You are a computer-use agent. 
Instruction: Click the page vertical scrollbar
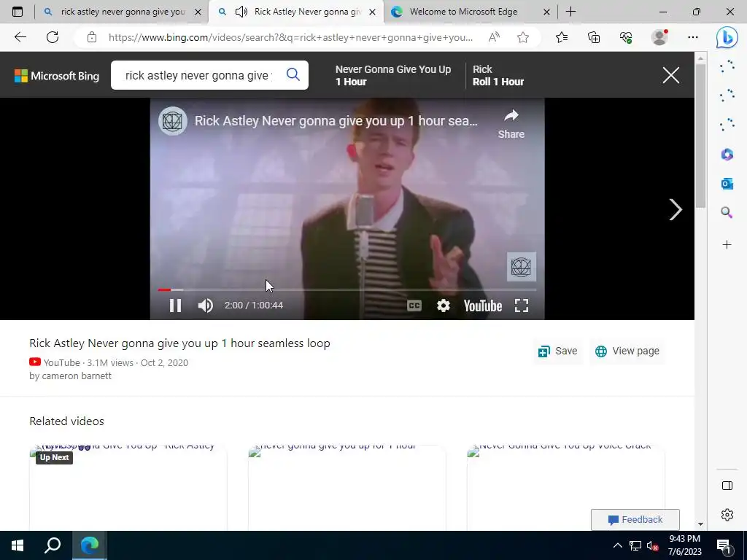[700, 136]
